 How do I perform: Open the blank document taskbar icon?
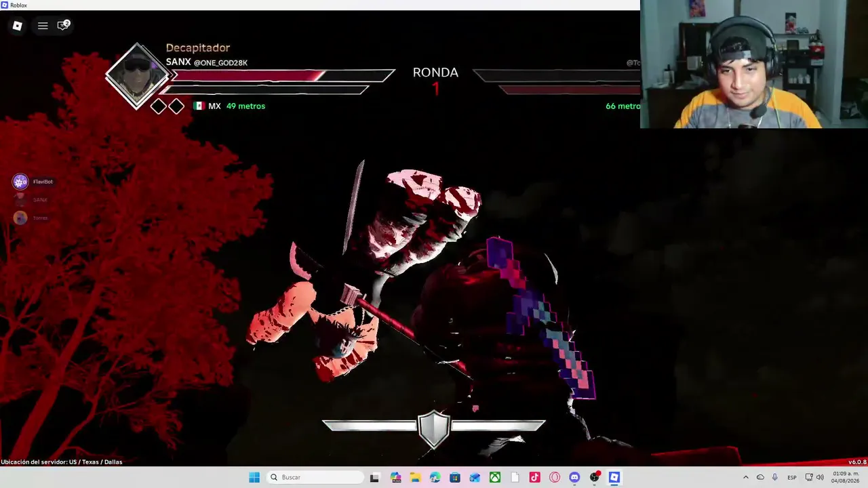pos(515,477)
